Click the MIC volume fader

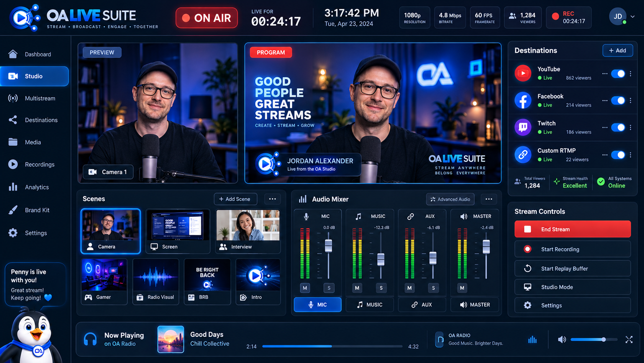point(328,246)
